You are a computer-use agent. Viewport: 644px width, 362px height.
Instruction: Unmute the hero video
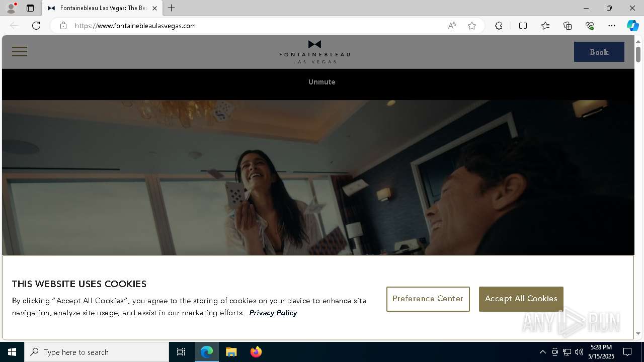click(x=322, y=82)
